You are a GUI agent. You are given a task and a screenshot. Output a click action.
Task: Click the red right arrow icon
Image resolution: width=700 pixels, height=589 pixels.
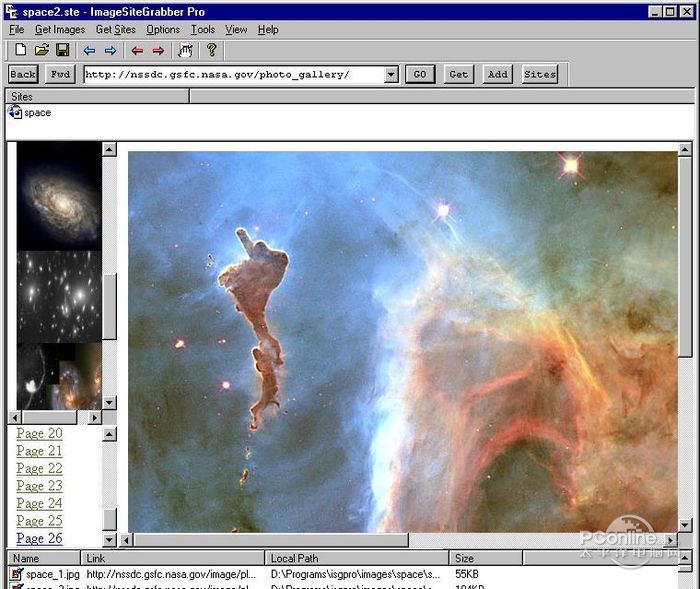click(x=158, y=50)
